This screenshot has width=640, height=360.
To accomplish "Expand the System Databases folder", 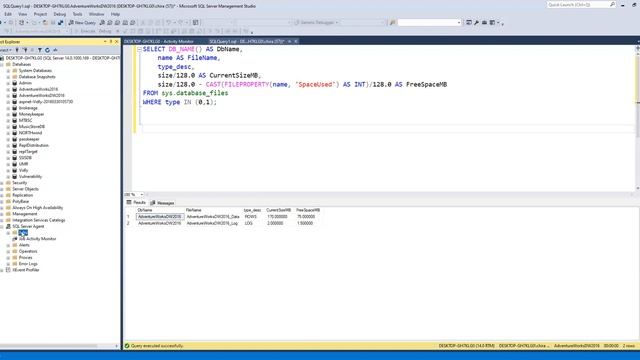I will (8, 71).
